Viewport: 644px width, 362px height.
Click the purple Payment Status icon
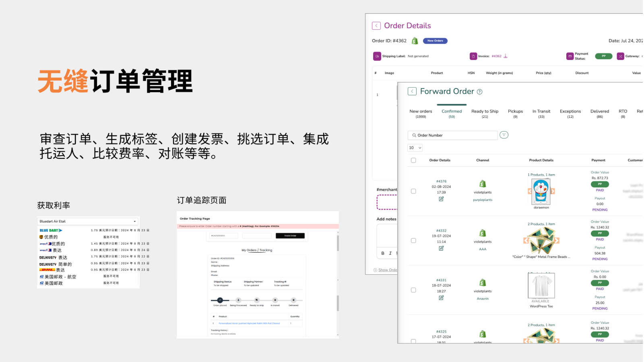(570, 56)
